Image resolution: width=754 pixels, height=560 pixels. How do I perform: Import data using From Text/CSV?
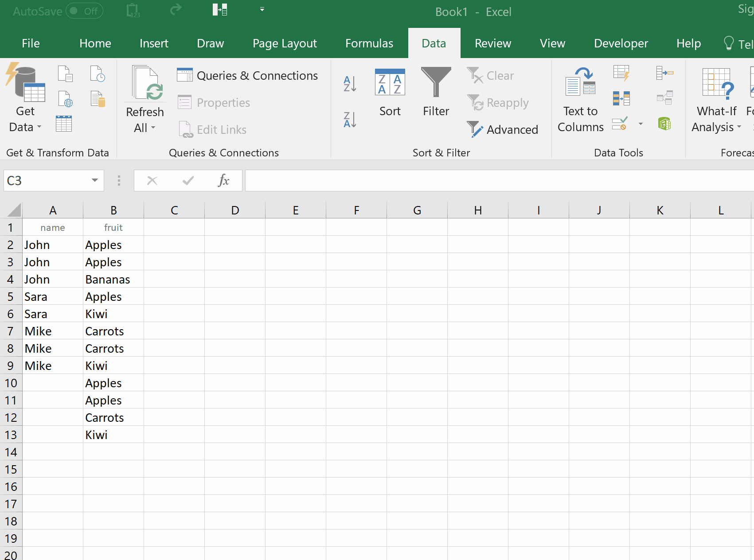tap(65, 74)
